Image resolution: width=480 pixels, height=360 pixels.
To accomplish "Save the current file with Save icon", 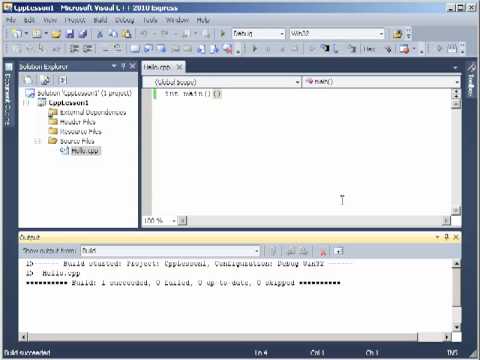I will pos(69,34).
